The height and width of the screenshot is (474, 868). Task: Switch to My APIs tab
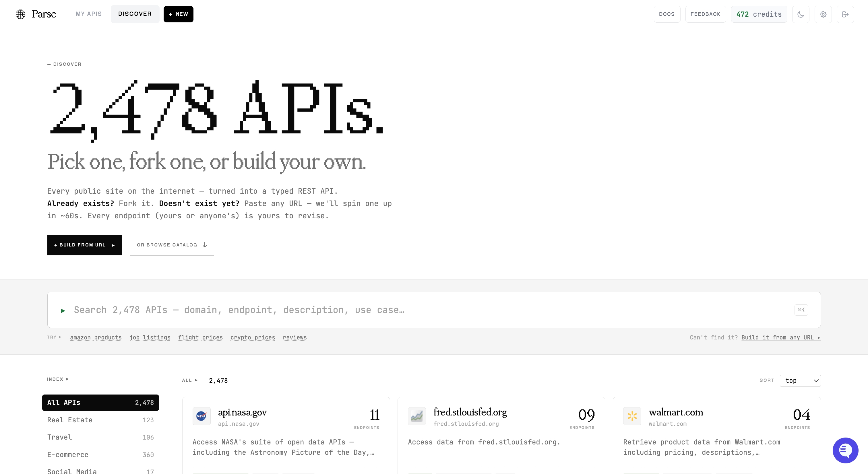(x=89, y=14)
